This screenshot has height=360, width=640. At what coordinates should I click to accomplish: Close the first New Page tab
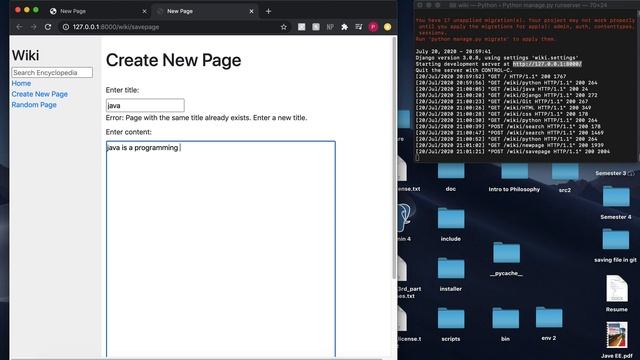coord(144,11)
